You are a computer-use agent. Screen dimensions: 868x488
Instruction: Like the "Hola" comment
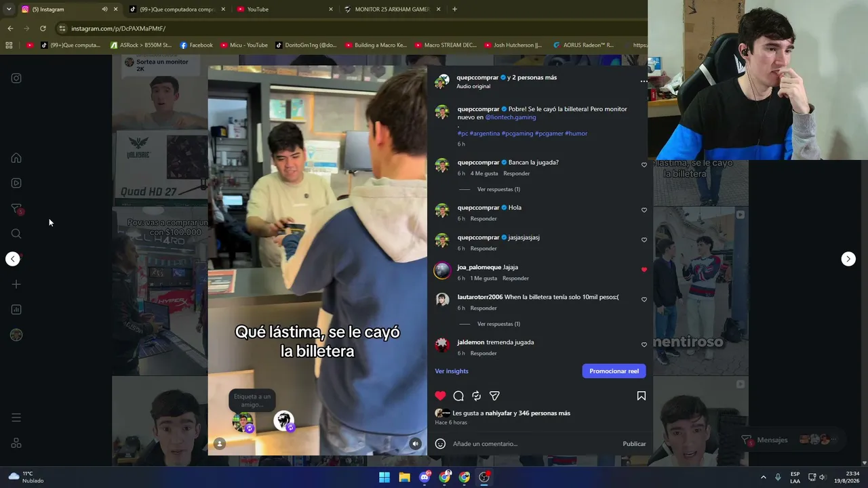coord(644,210)
